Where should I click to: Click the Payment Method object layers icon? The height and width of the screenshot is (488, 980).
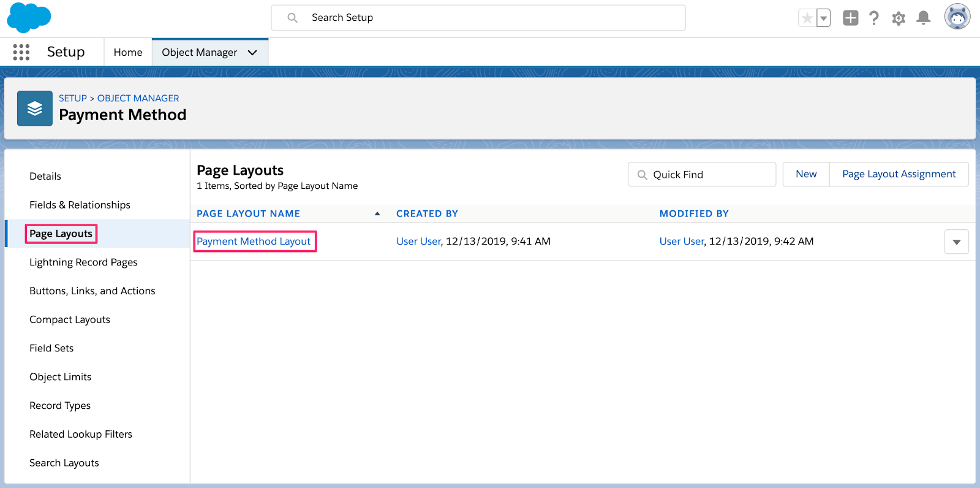(x=35, y=109)
